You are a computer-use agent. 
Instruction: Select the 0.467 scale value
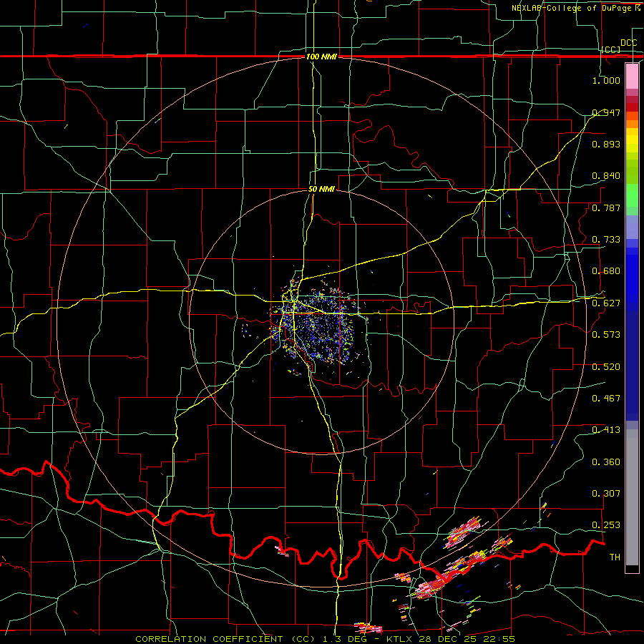pyautogui.click(x=606, y=399)
